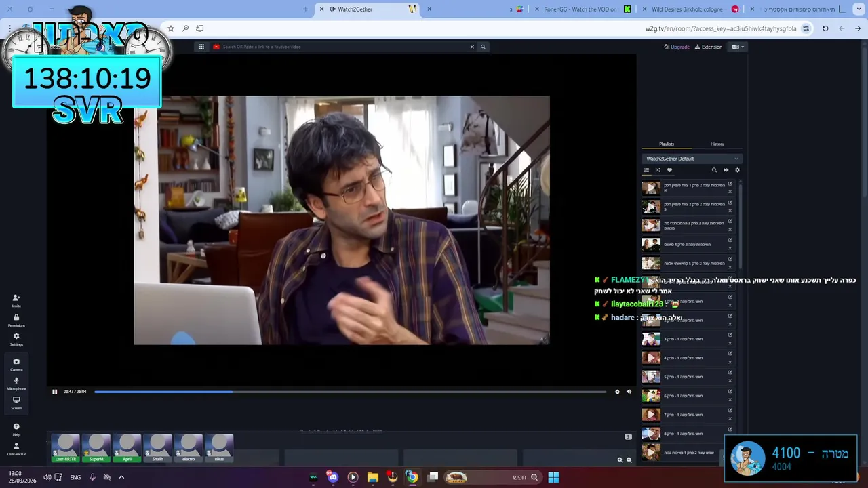This screenshot has width=868, height=488.
Task: Expand the Watch2Gether Default playlist dropdown
Action: click(692, 159)
